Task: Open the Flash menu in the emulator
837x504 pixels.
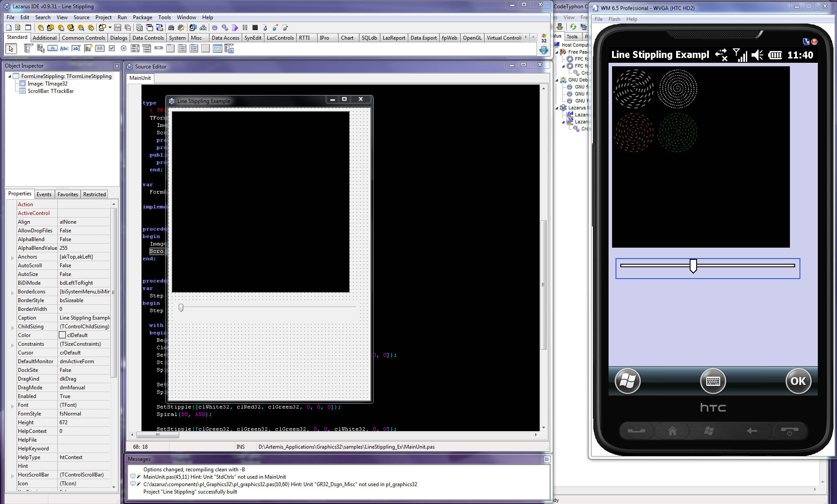Action: [614, 19]
